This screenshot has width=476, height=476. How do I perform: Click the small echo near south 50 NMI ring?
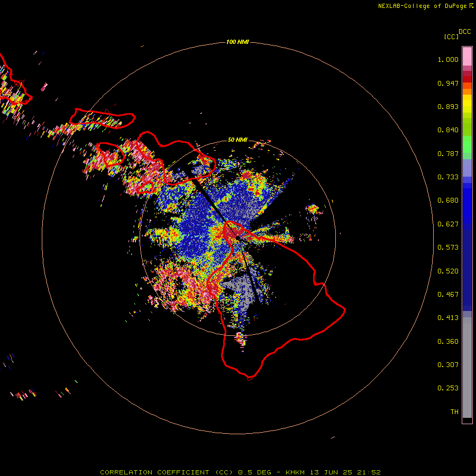coord(241,340)
